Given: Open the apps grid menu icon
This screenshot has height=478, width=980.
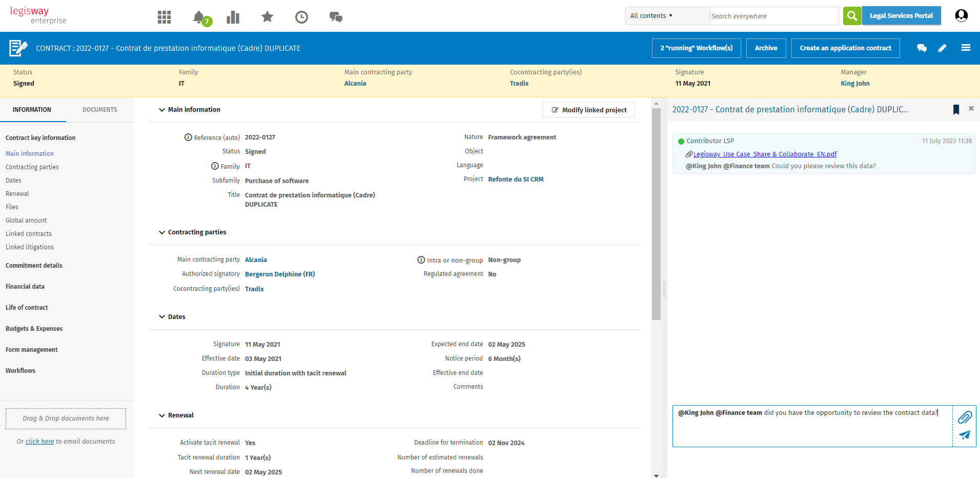Looking at the screenshot, I should pos(164,17).
